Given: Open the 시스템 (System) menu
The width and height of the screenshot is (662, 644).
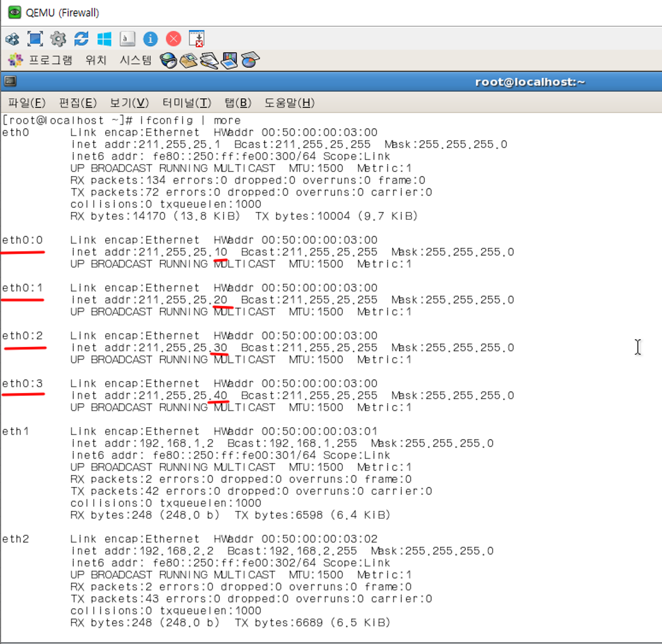Looking at the screenshot, I should pyautogui.click(x=135, y=60).
